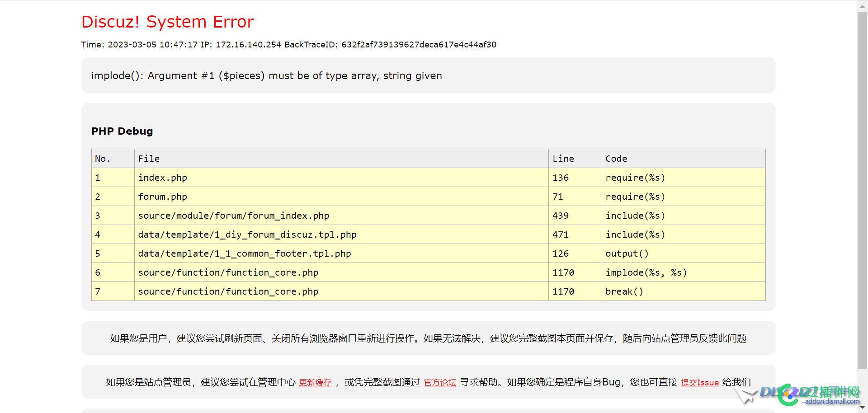Click the No. column header

point(113,159)
